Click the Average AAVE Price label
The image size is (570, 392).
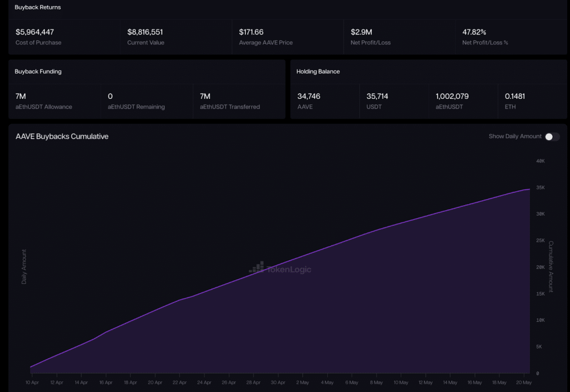pyautogui.click(x=266, y=43)
